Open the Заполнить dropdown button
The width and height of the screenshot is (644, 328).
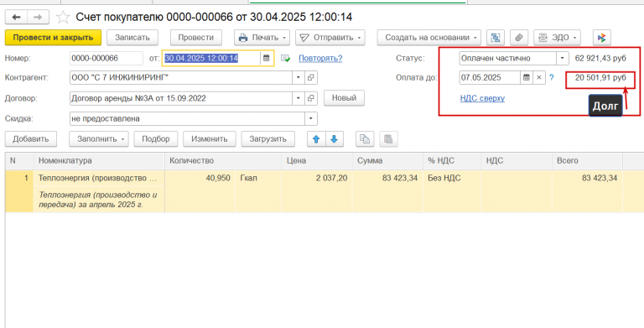pos(99,139)
